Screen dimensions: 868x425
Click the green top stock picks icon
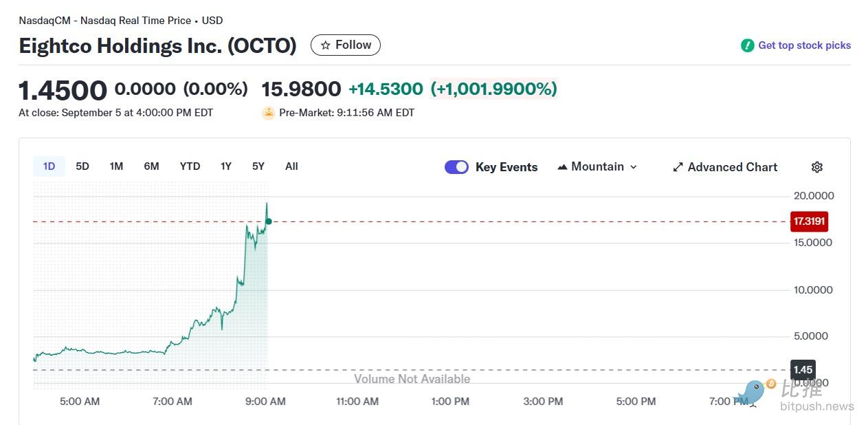[748, 45]
